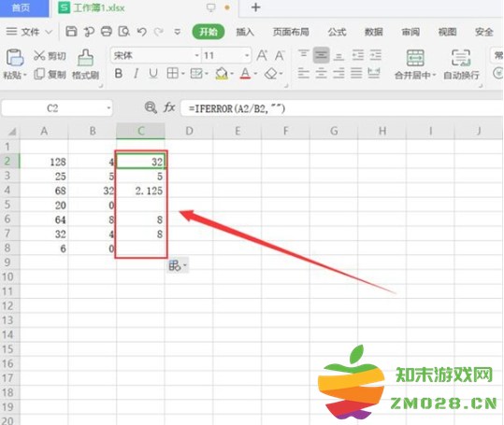This screenshot has width=504, height=425.
Task: Align text right icon
Action: click(x=338, y=74)
